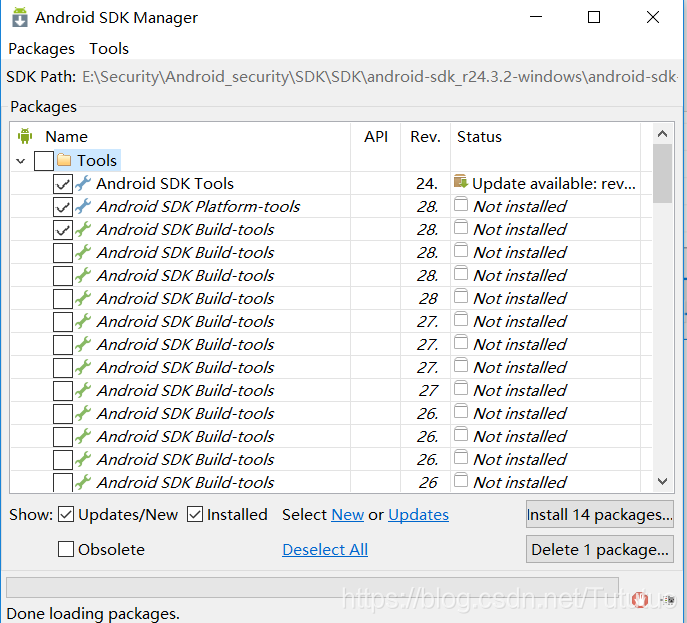Click the Name column header
Image resolution: width=687 pixels, height=623 pixels.
(67, 137)
